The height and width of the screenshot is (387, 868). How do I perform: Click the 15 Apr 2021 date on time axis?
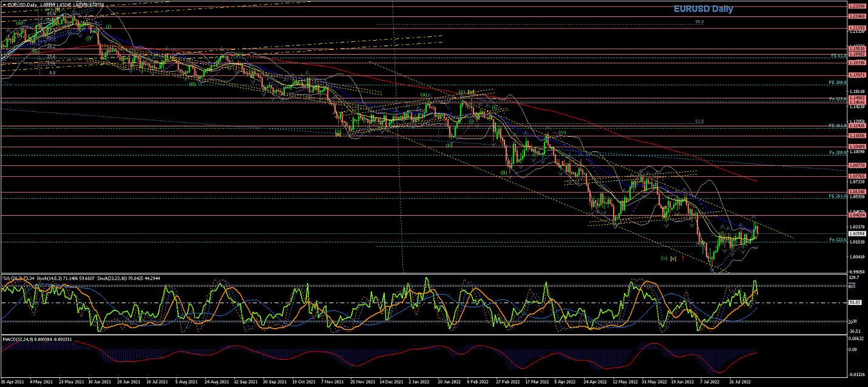point(13,383)
